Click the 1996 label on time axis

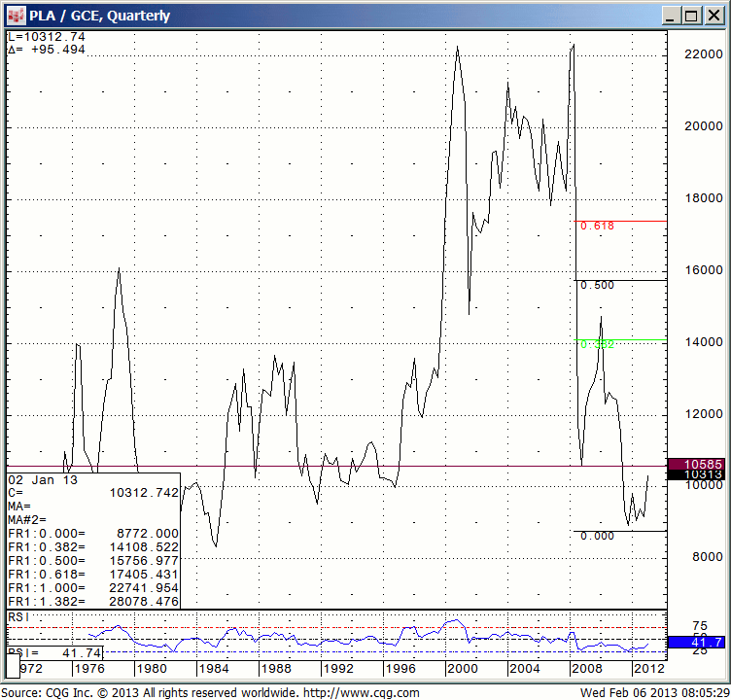tap(400, 669)
